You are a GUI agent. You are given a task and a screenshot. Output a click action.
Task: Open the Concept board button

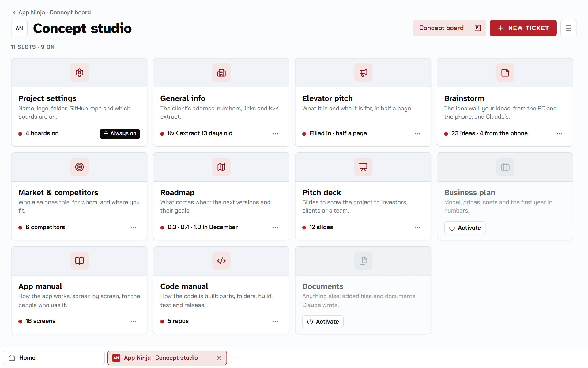449,28
